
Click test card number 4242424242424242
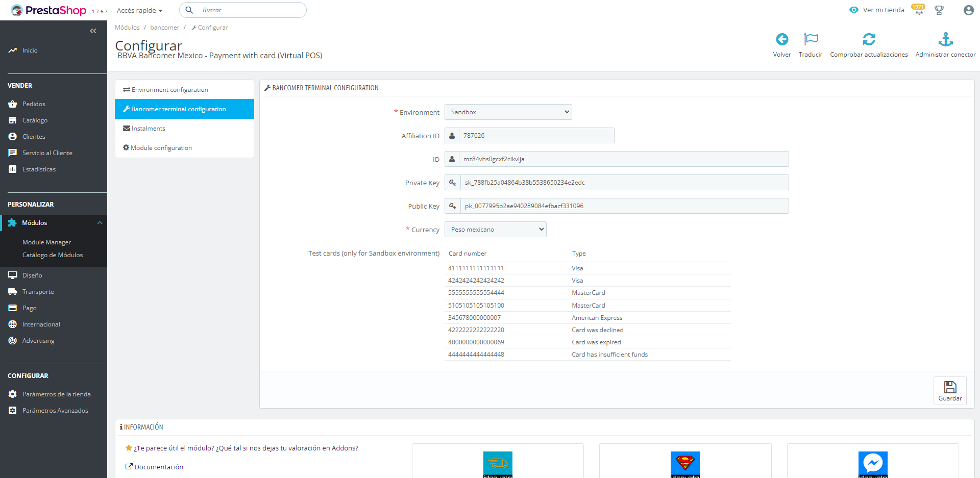click(476, 281)
